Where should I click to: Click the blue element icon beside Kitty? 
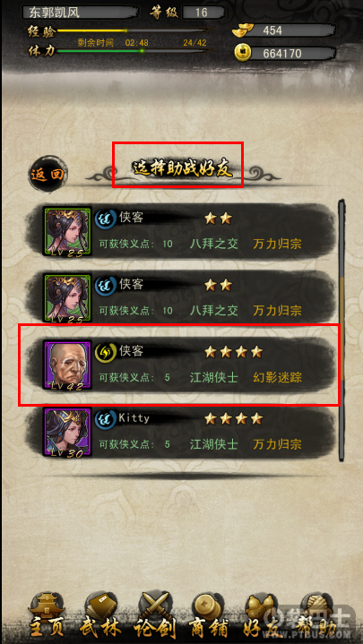(104, 419)
